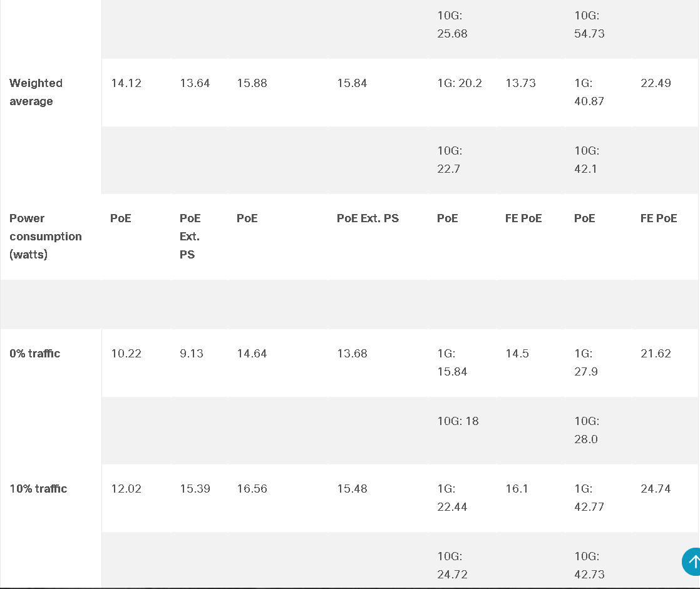Image resolution: width=700 pixels, height=589 pixels.
Task: Select the 10G: 25.68 cell
Action: point(452,24)
